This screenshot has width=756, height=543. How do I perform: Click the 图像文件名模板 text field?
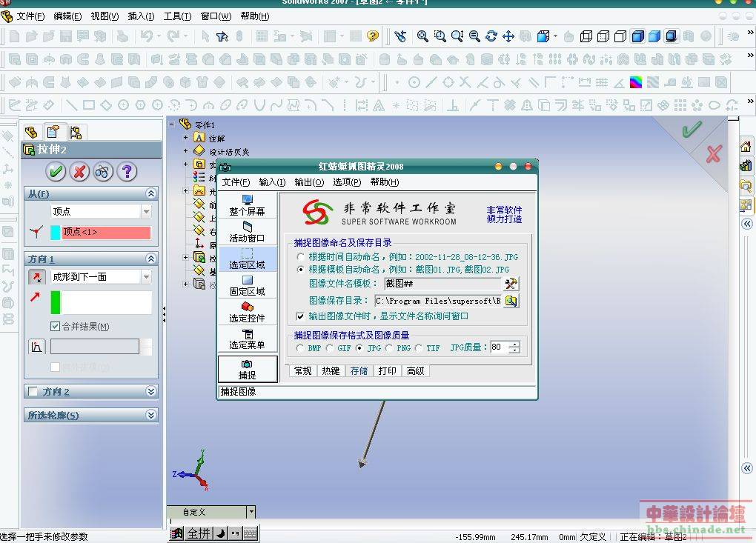point(443,284)
